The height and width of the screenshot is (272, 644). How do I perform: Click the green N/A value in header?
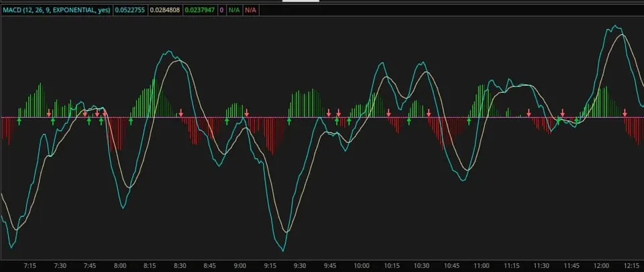pyautogui.click(x=234, y=10)
